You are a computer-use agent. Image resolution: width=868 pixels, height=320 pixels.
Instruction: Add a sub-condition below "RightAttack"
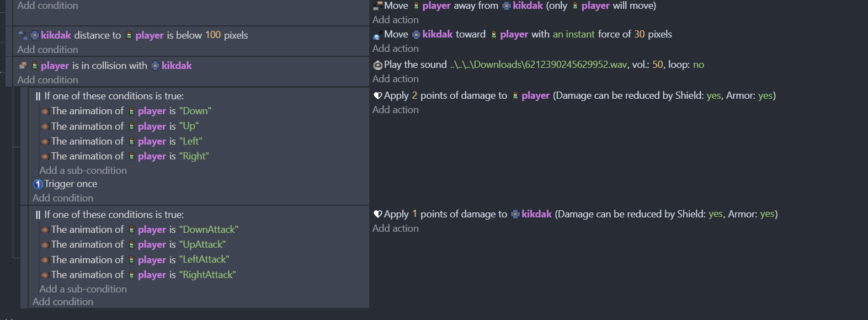[83, 289]
